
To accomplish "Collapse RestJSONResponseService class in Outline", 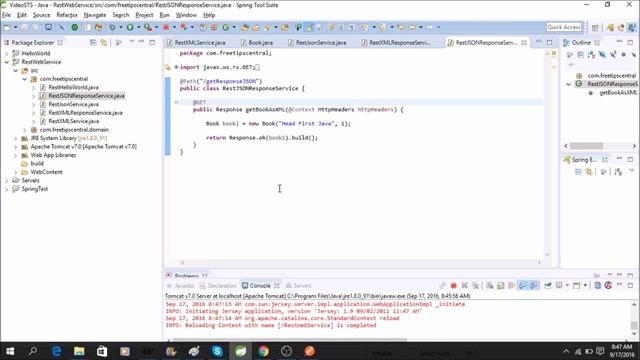I will [569, 84].
